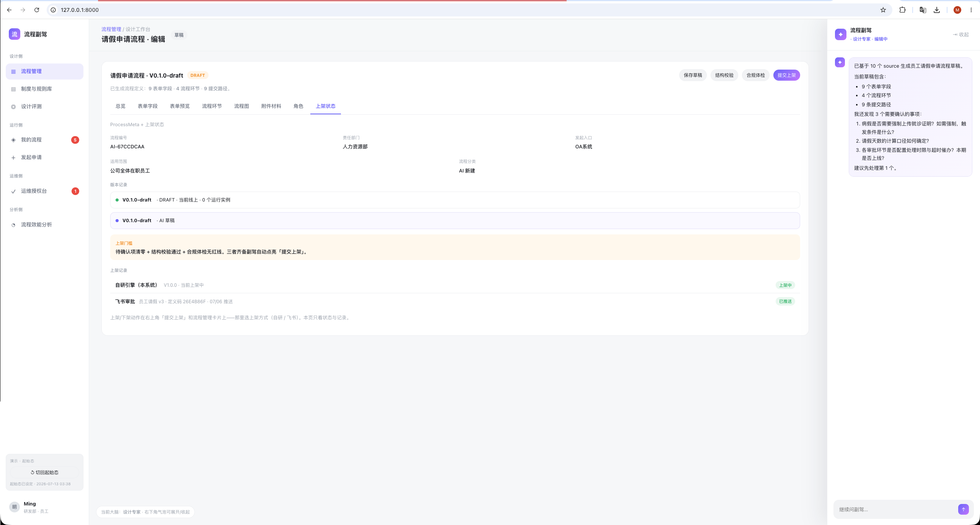This screenshot has height=525, width=980.
Task: Switch to the 总览 tab
Action: pyautogui.click(x=121, y=106)
